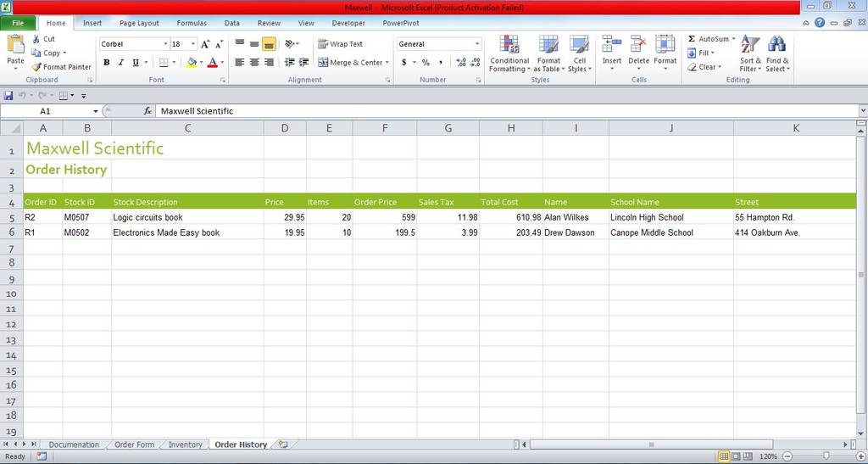
Task: Click the Cut scissors icon
Action: click(36, 39)
